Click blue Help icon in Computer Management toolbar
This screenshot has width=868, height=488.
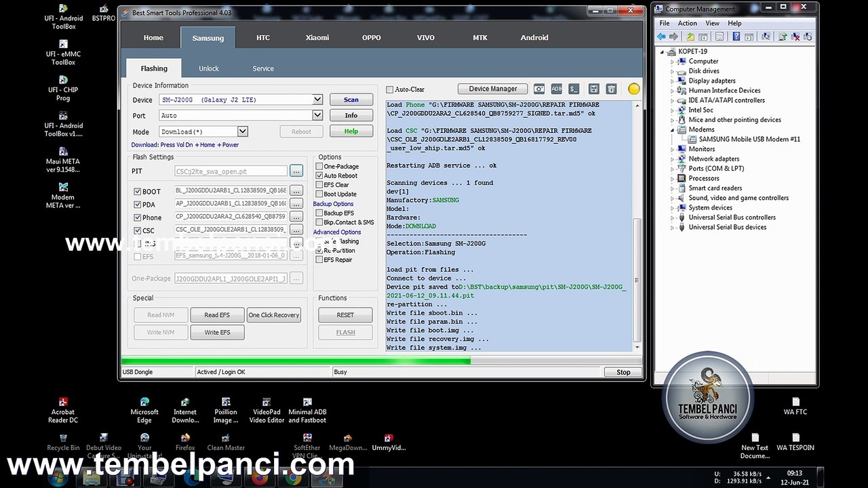coord(736,37)
